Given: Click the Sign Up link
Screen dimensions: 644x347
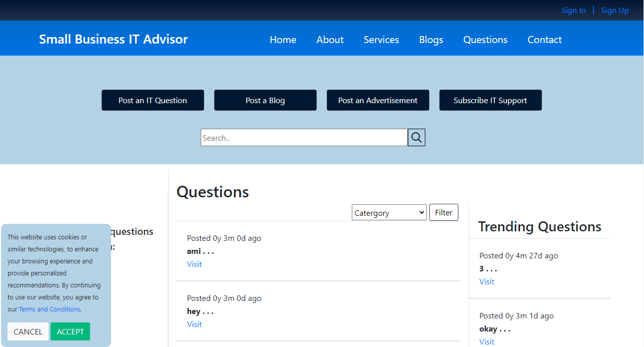Looking at the screenshot, I should (614, 11).
